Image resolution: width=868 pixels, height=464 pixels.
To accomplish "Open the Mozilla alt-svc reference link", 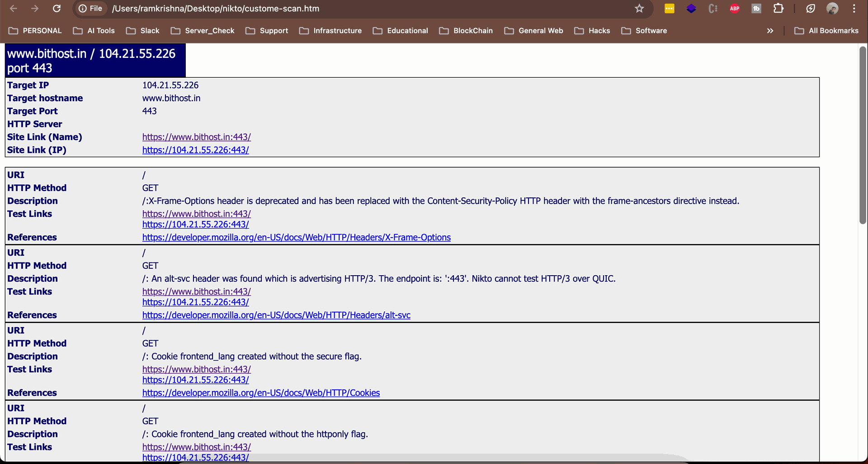I will [x=276, y=315].
